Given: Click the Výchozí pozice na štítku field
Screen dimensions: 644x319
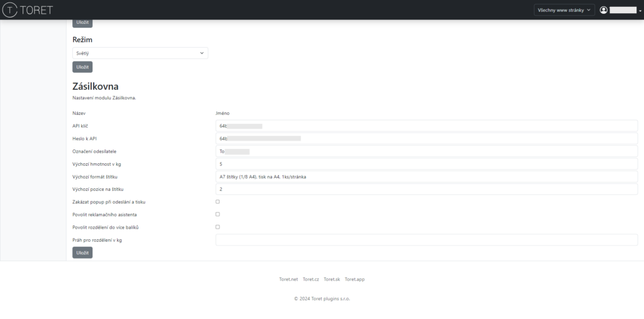Looking at the screenshot, I should coord(426,189).
